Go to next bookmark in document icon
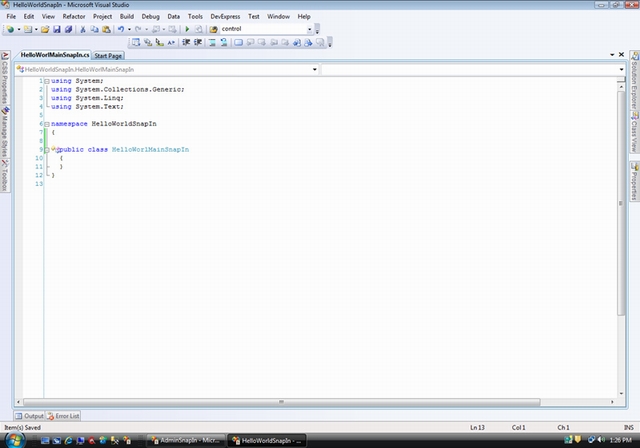640x448 pixels. (308, 42)
